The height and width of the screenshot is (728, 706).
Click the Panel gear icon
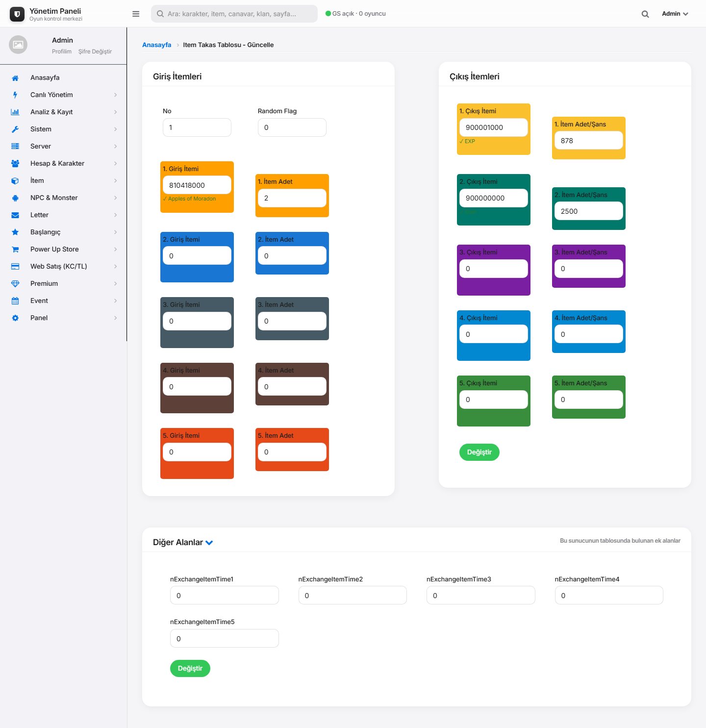click(15, 318)
